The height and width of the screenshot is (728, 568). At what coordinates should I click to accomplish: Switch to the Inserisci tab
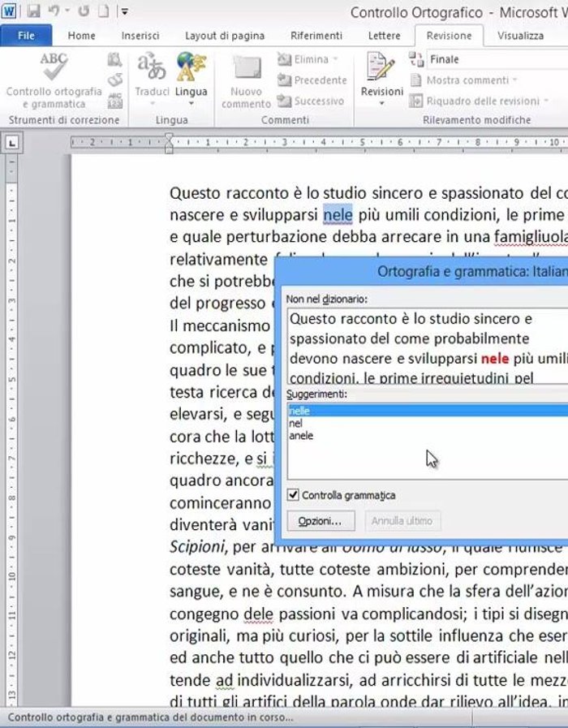140,36
